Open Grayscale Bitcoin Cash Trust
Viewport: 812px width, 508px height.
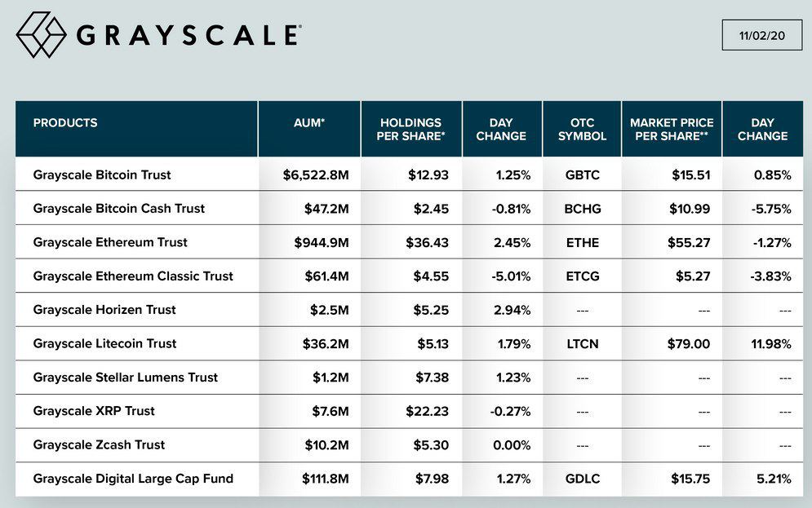coord(119,208)
